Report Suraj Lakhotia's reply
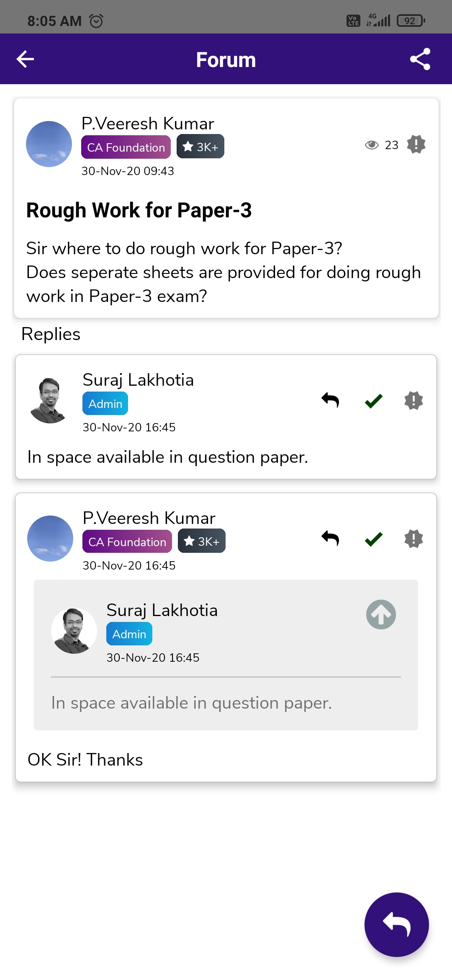Screen dimensions: 452x980 [x=413, y=400]
